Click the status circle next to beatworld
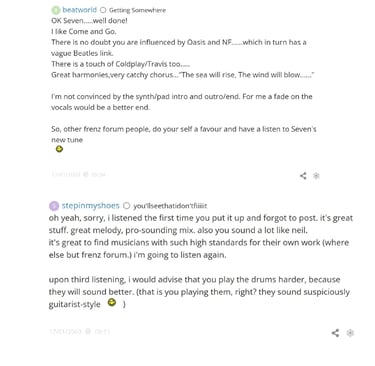Screen dimensions: 375x366 (103, 10)
